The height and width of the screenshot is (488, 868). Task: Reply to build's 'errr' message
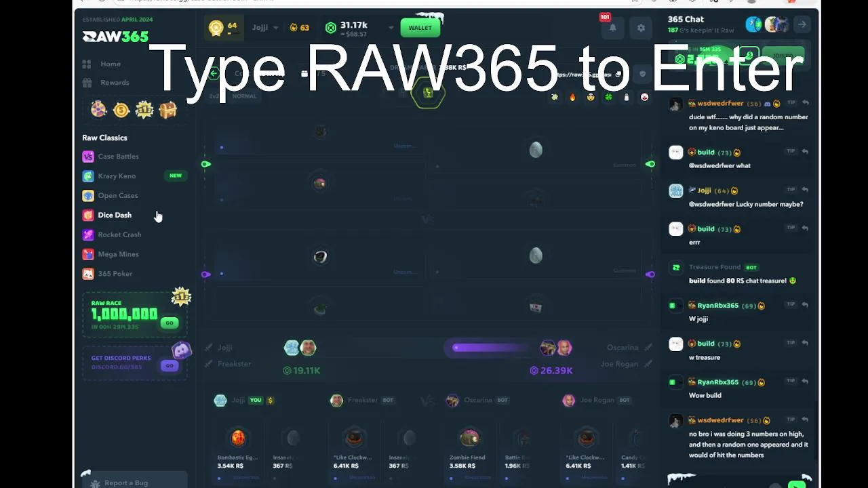pos(805,228)
